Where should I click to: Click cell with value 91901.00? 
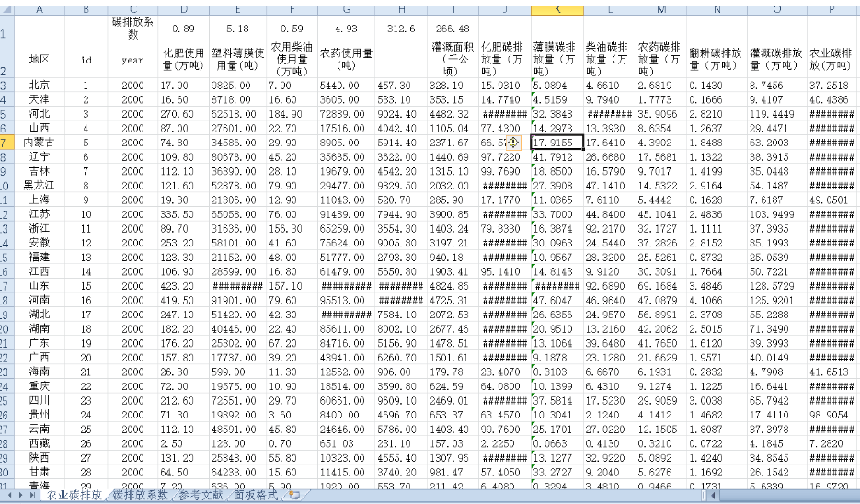[237, 300]
